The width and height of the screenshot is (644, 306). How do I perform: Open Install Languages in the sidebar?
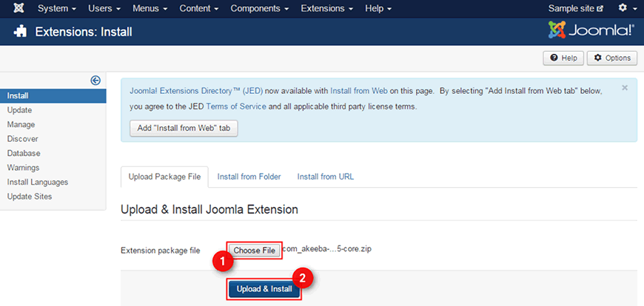point(37,182)
